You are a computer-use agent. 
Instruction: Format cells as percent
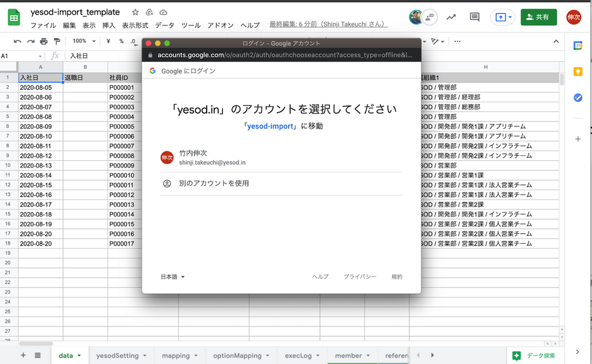121,41
